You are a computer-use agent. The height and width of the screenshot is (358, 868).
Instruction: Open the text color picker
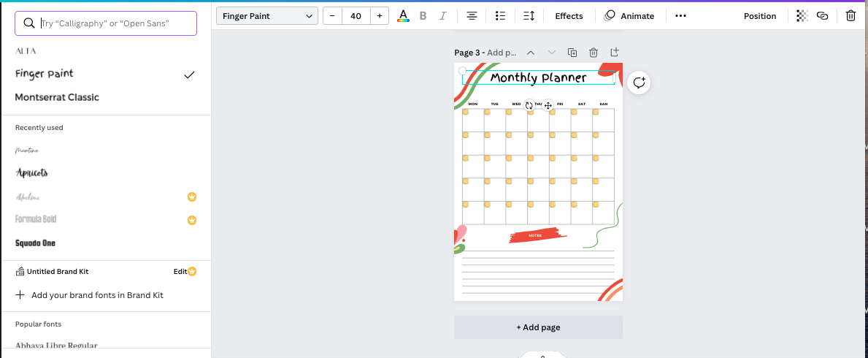point(403,16)
